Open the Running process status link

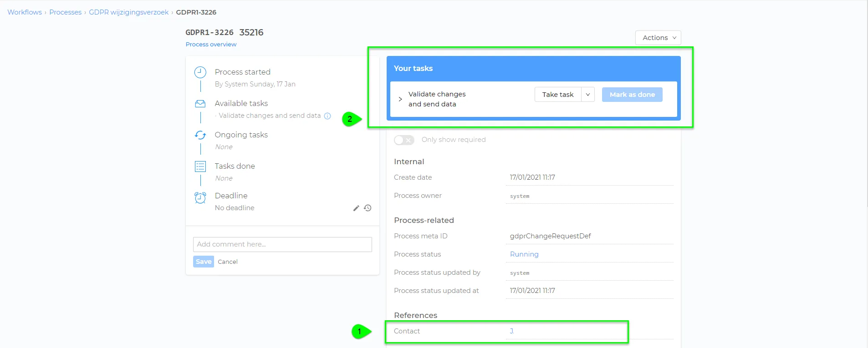[x=524, y=254]
